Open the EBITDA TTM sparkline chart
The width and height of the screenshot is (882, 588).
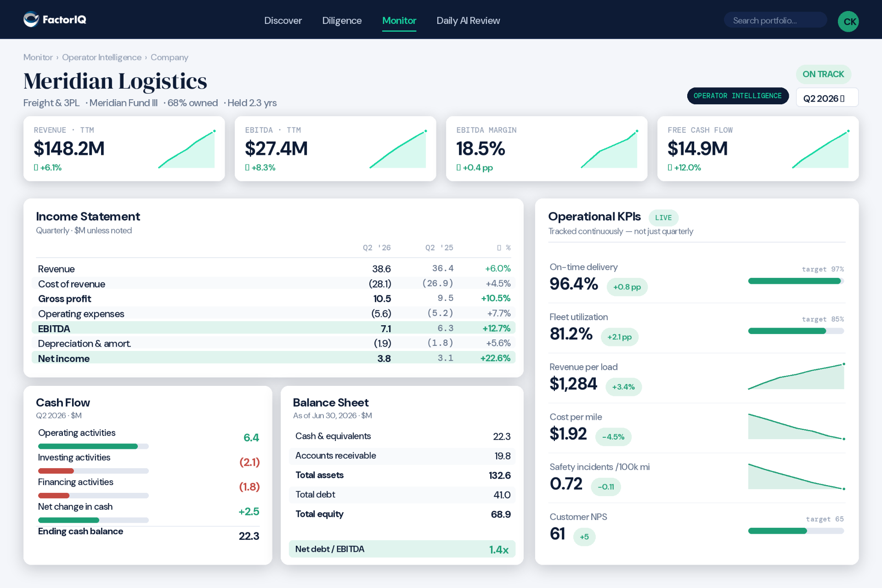(x=398, y=149)
